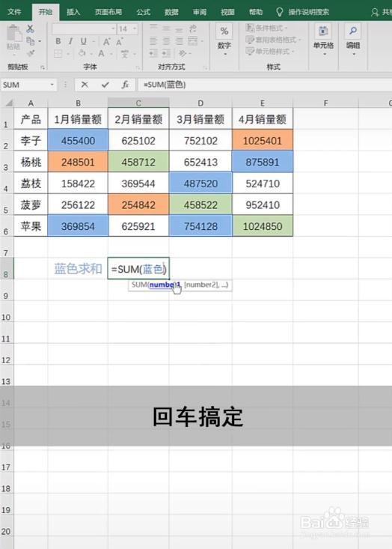Image resolution: width=392 pixels, height=549 pixels.
Task: Click the Decrease Indent icon
Action: 153,53
